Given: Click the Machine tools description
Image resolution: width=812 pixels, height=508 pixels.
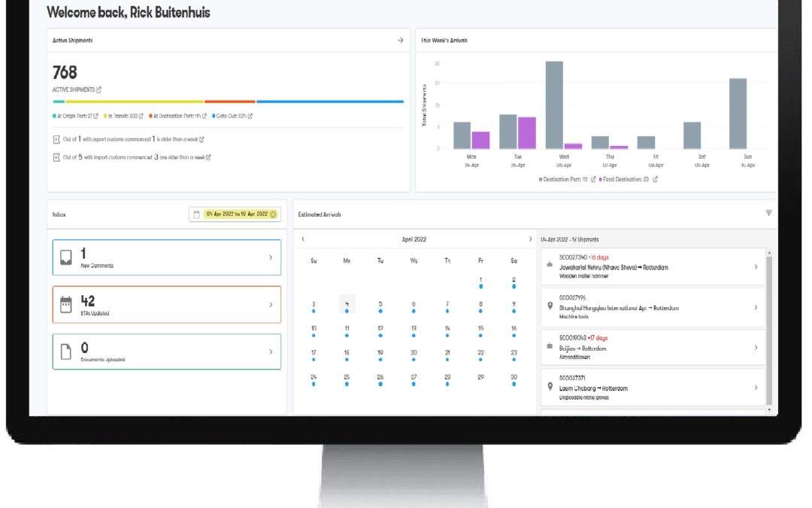Looking at the screenshot, I should click(573, 317).
